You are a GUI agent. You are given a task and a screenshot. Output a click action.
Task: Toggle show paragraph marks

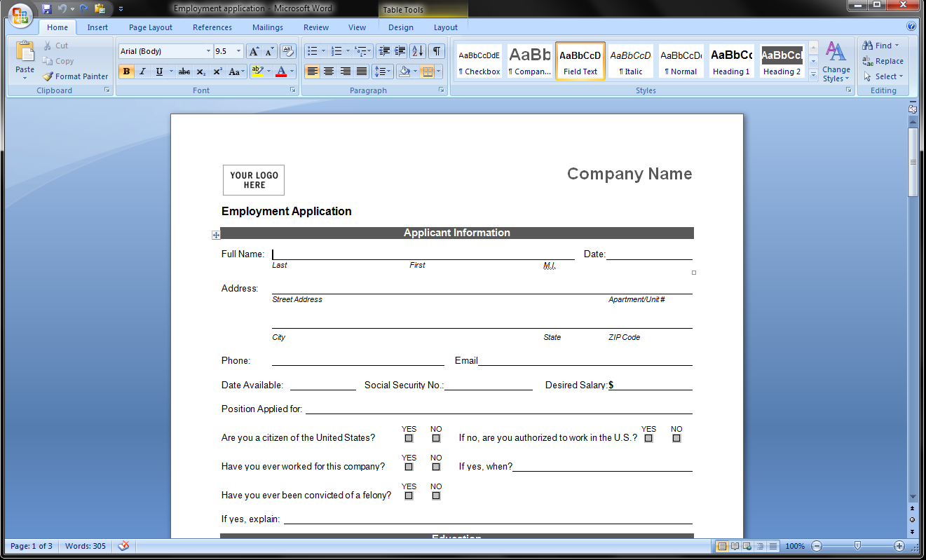pos(437,51)
